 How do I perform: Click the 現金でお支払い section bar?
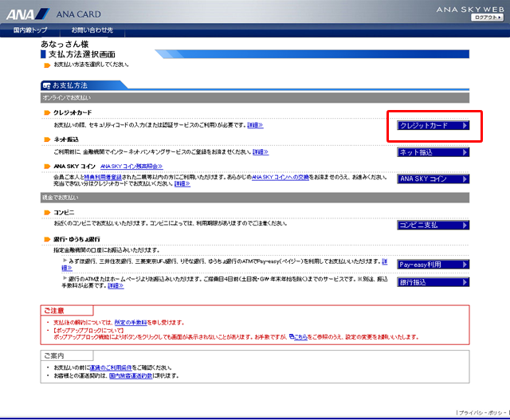(x=255, y=198)
